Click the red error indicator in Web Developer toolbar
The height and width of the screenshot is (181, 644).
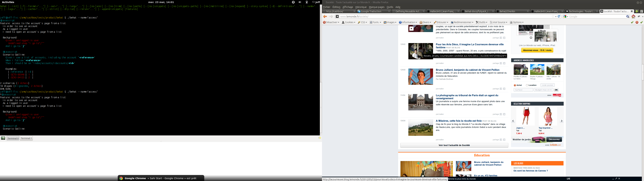pos(637,22)
